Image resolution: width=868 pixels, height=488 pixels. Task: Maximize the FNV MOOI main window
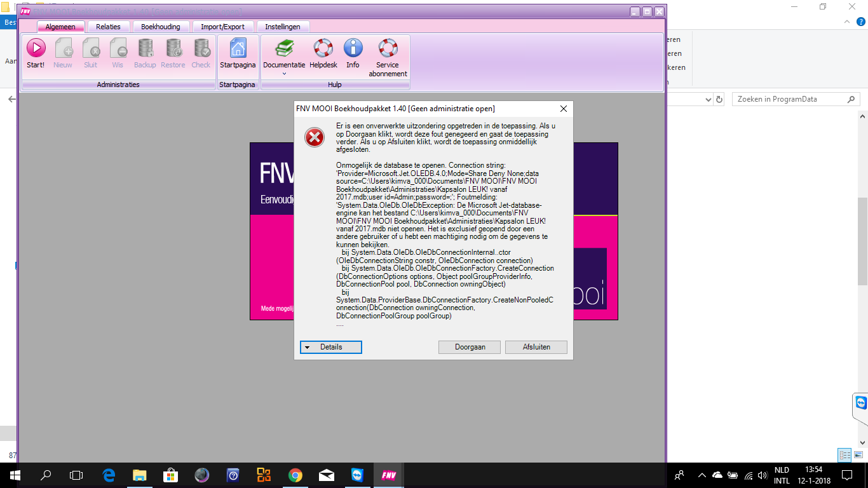647,11
